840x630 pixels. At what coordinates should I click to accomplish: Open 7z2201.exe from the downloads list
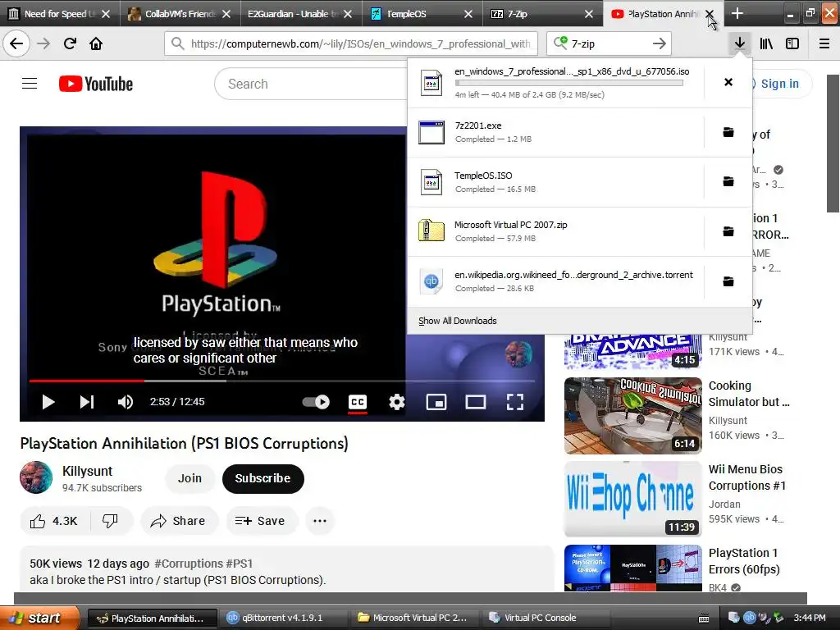(555, 132)
